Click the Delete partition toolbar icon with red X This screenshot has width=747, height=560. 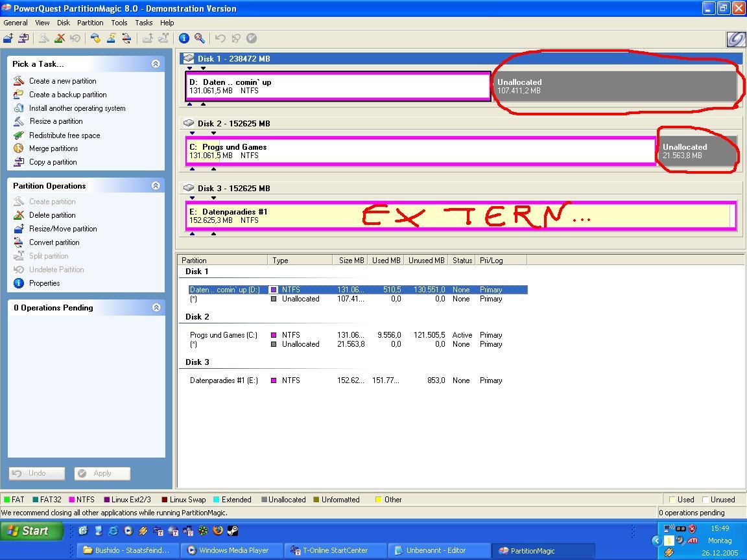(x=60, y=38)
